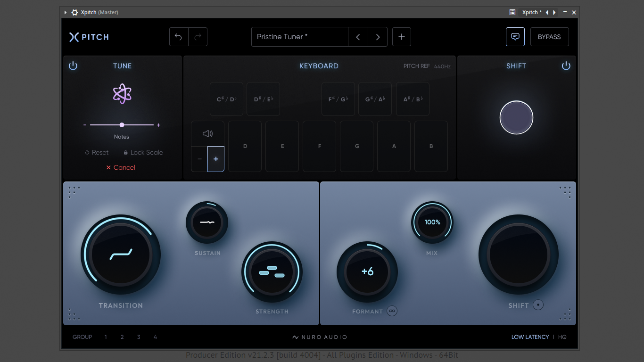Click the STRENGTH knob
This screenshot has width=644, height=362.
[x=272, y=272]
